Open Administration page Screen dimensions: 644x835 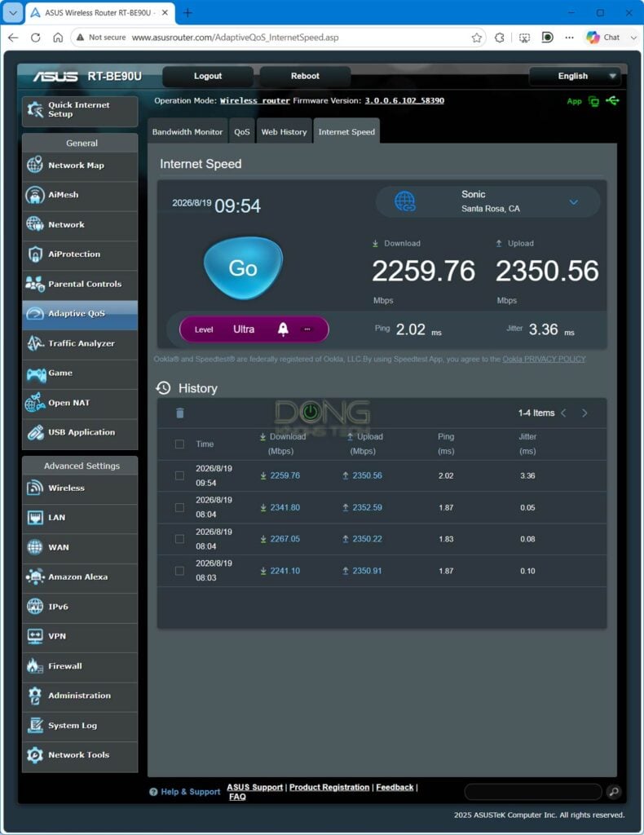point(80,696)
